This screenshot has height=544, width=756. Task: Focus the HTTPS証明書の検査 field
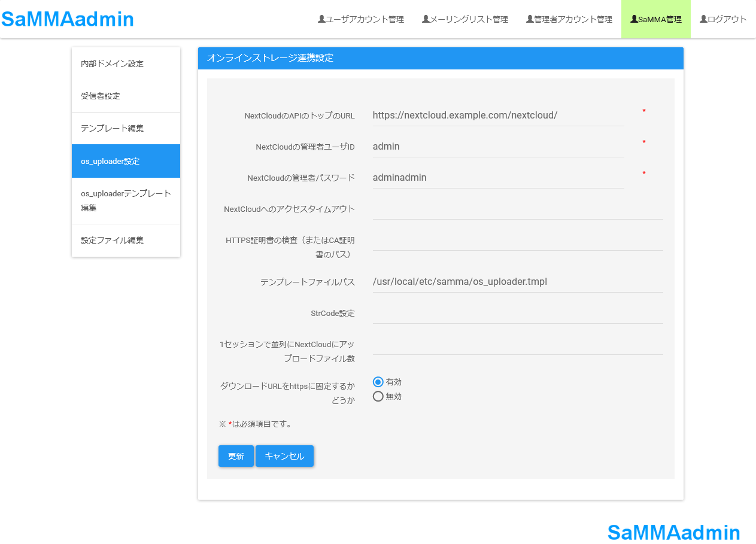click(517, 239)
